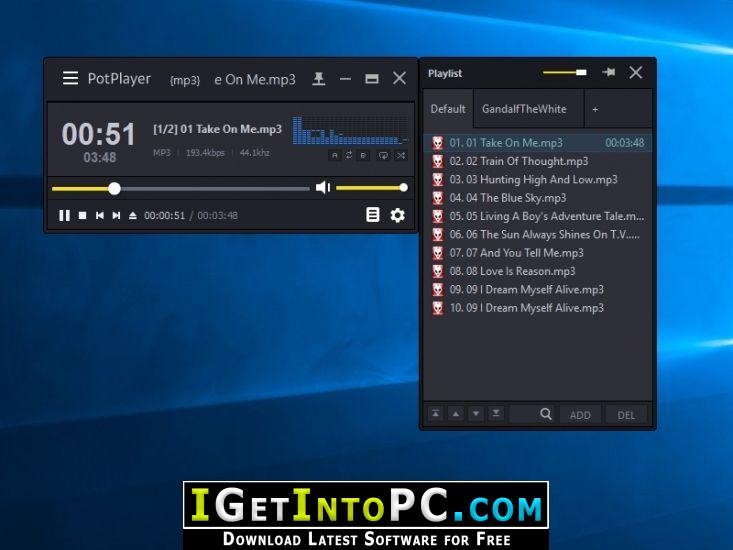
Task: Click the 00:00:51 time counter in control bar
Action: pyautogui.click(x=165, y=215)
